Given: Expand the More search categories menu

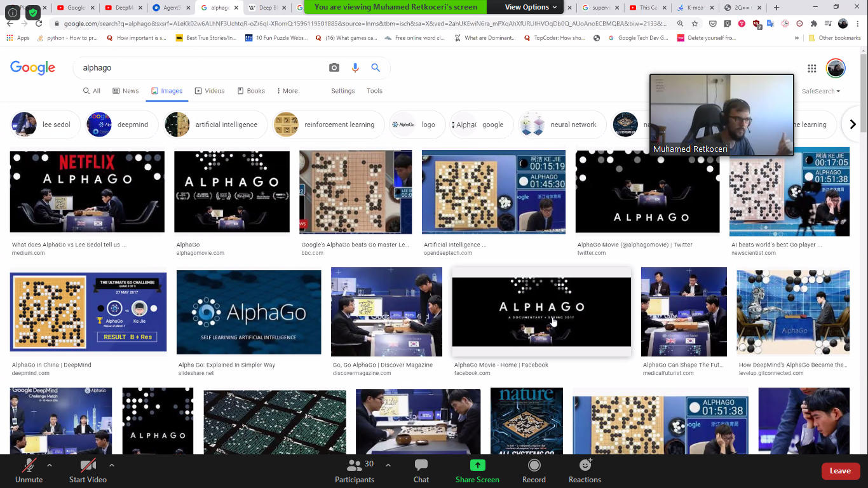Looking at the screenshot, I should tap(285, 91).
